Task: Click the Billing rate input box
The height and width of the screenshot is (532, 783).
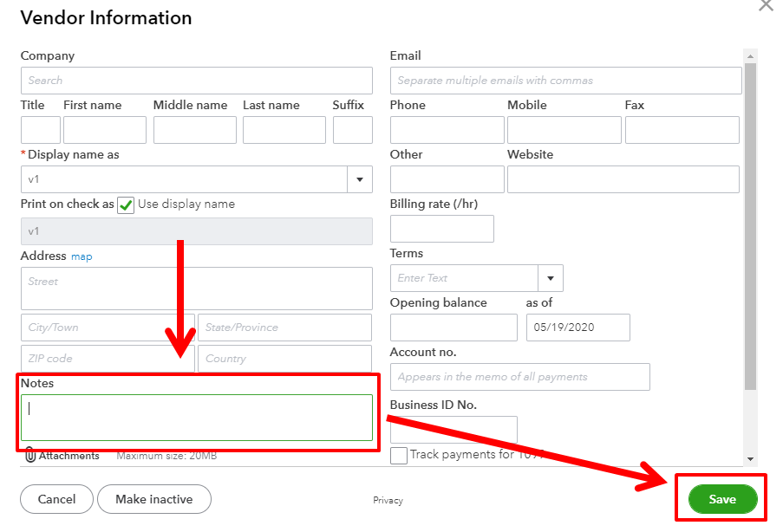Action: tap(441, 229)
